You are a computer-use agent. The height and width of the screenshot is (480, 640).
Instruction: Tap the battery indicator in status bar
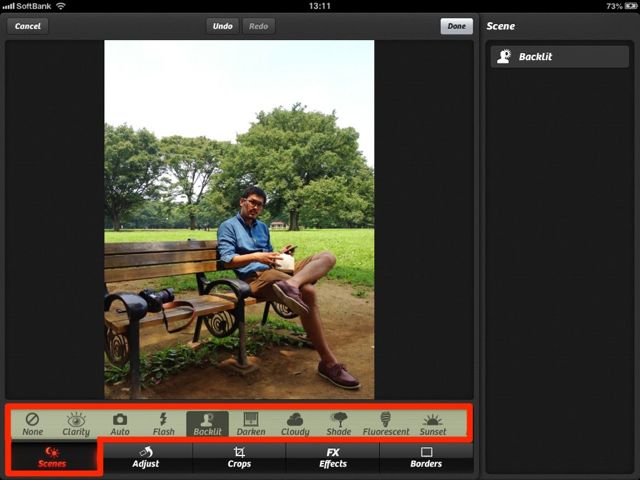point(630,6)
